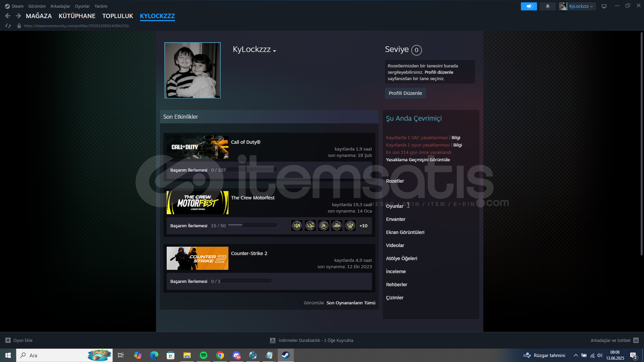
Task: Open the Windows Start button
Action: pos(8,355)
